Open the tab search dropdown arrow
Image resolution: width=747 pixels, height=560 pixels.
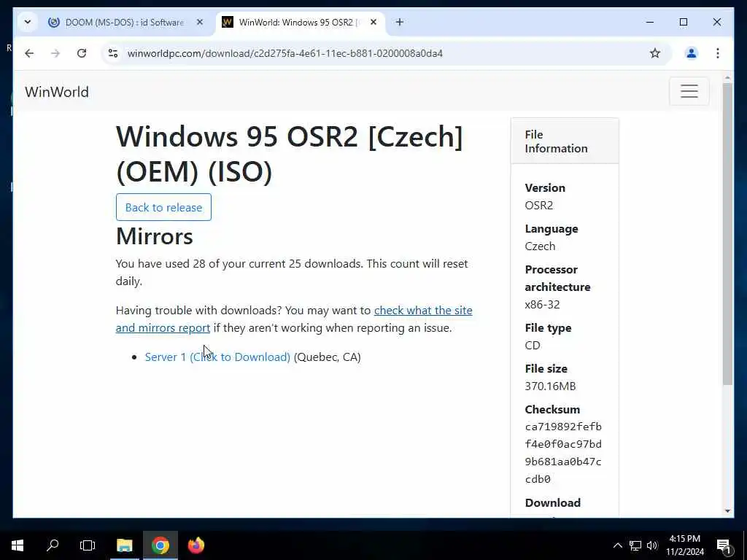click(x=28, y=22)
